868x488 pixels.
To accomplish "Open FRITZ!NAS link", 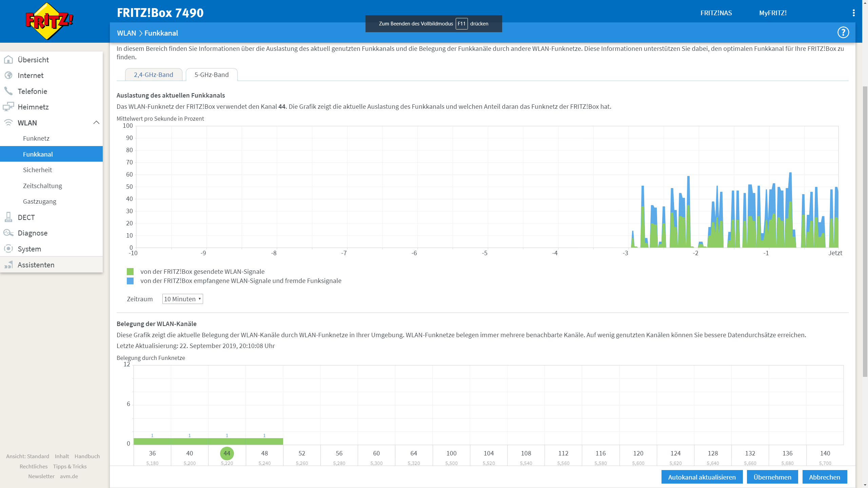I will [716, 13].
